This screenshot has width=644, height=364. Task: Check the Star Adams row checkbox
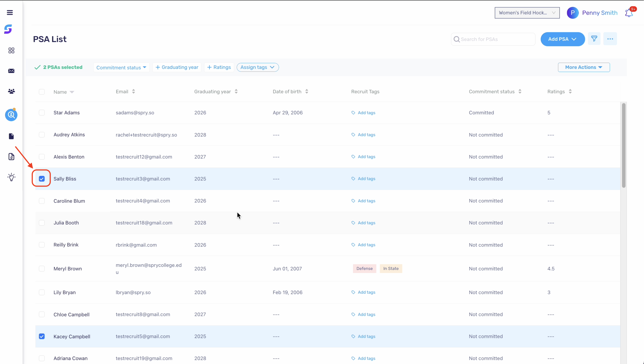[x=42, y=113]
